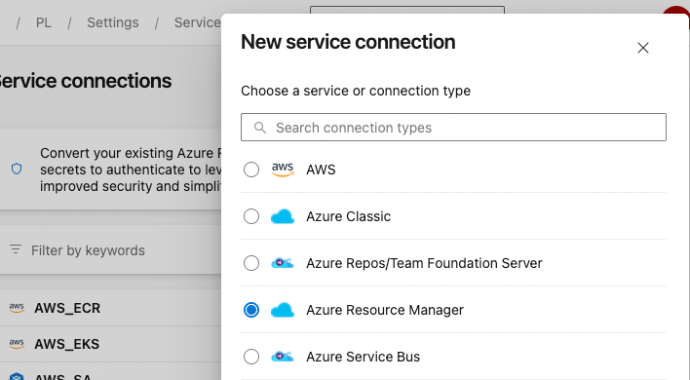The width and height of the screenshot is (690, 380).
Task: Choose the Azure Service Bus radio option
Action: pos(251,357)
